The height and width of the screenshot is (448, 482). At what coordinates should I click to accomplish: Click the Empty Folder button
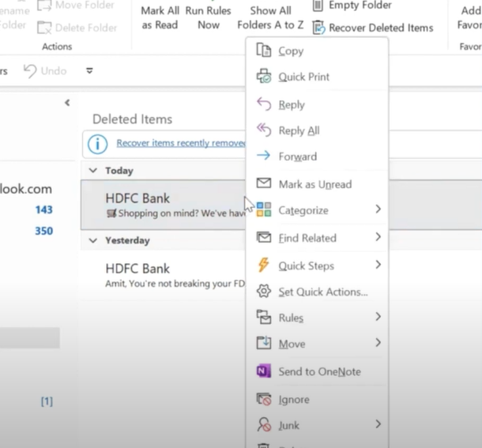point(352,6)
